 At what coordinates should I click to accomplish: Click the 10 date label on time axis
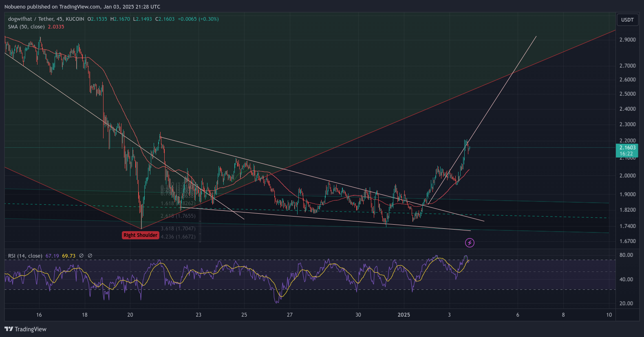click(x=609, y=315)
